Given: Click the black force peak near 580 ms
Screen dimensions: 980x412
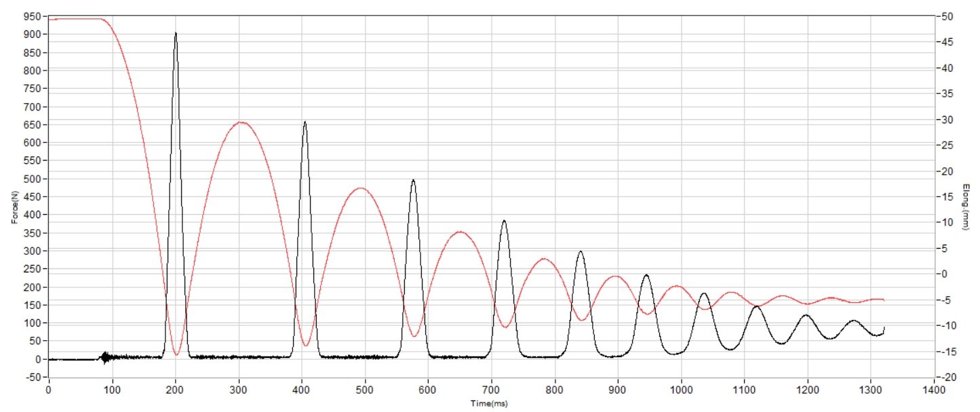Looking at the screenshot, I should pos(413,181).
